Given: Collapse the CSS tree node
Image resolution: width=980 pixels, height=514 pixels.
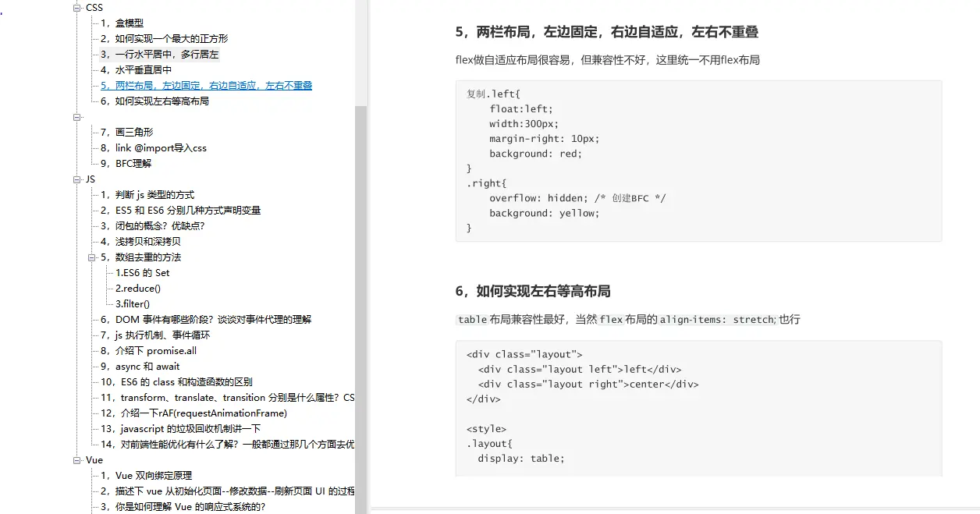Looking at the screenshot, I should (77, 7).
